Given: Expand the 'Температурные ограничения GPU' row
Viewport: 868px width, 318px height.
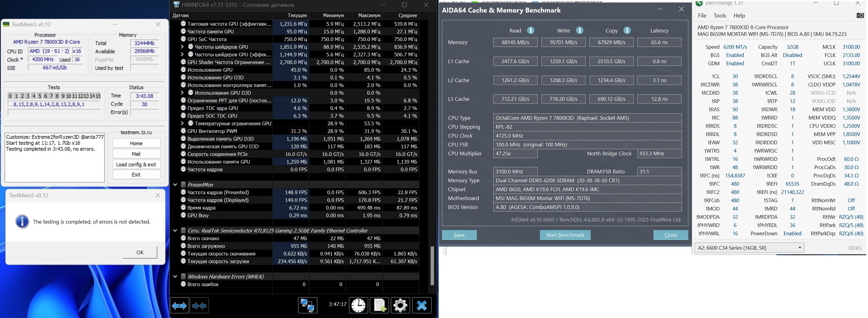Looking at the screenshot, I should [x=182, y=123].
